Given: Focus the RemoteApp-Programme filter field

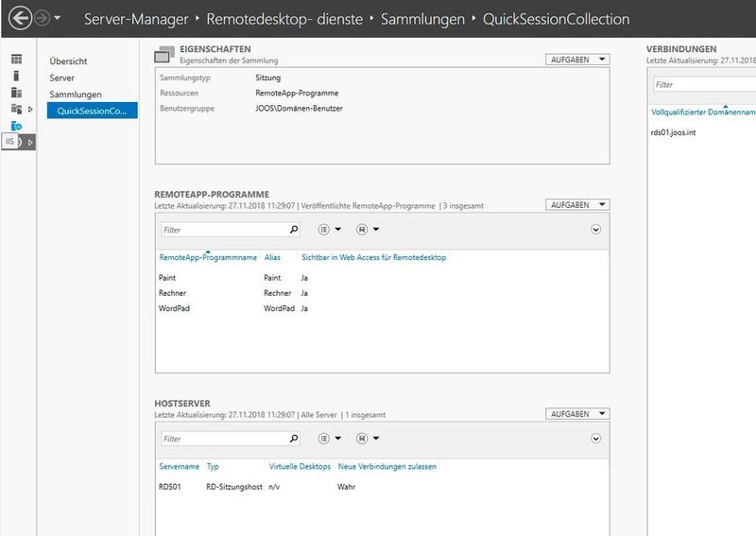Looking at the screenshot, I should point(224,230).
